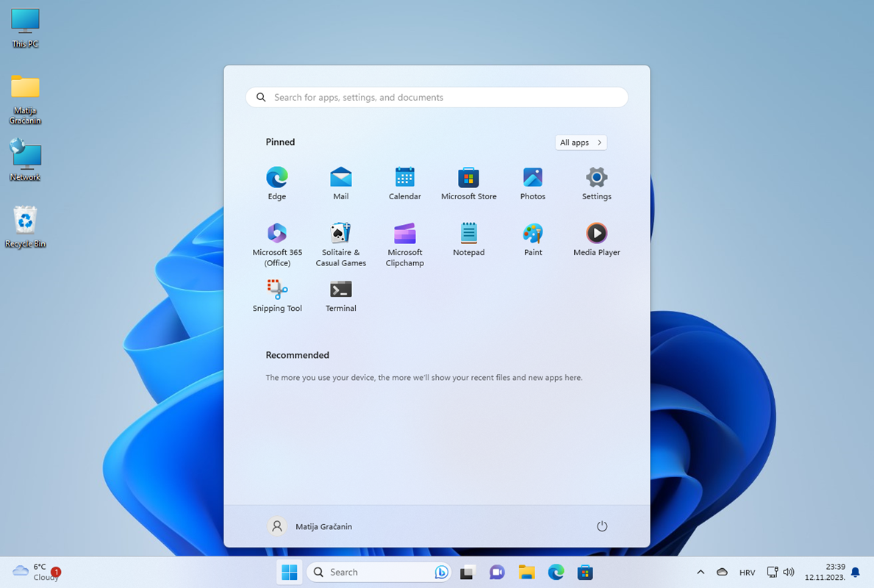This screenshot has height=588, width=874.
Task: Open Task View on the taskbar
Action: point(467,572)
